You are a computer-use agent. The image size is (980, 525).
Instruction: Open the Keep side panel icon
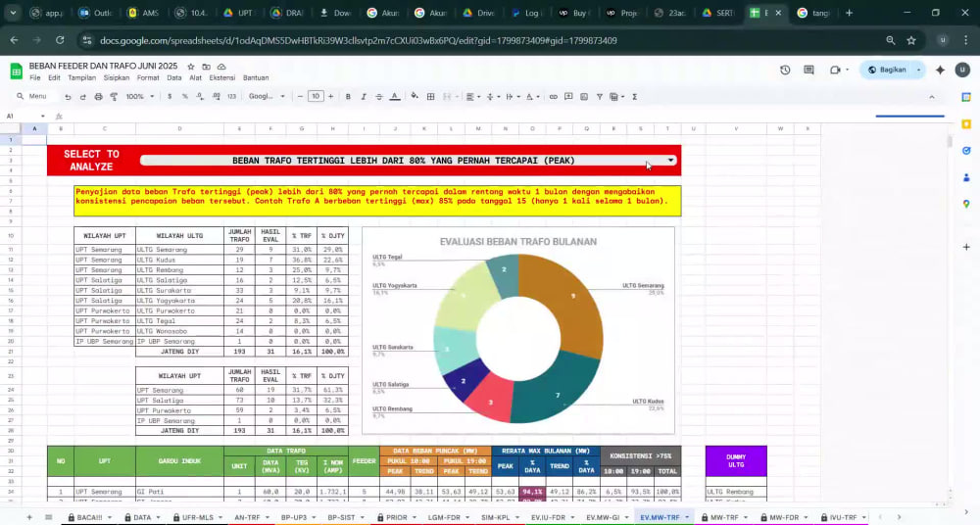[x=966, y=123]
